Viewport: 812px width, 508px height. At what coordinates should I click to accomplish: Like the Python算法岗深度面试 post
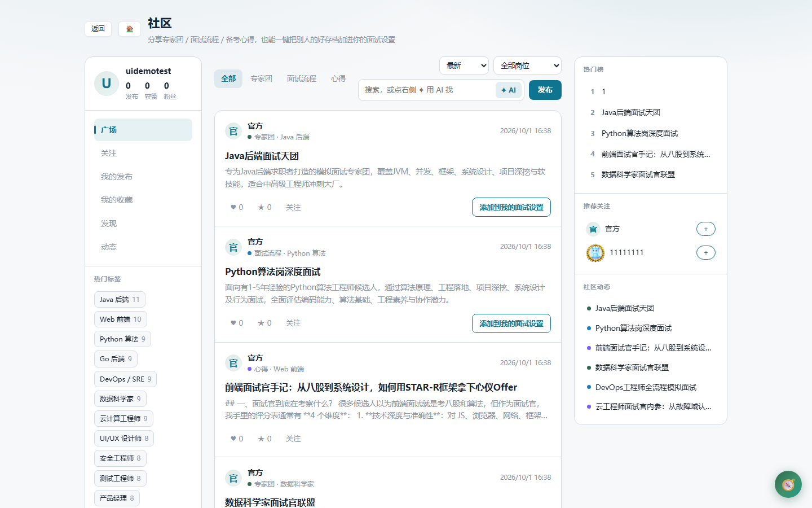(x=237, y=323)
